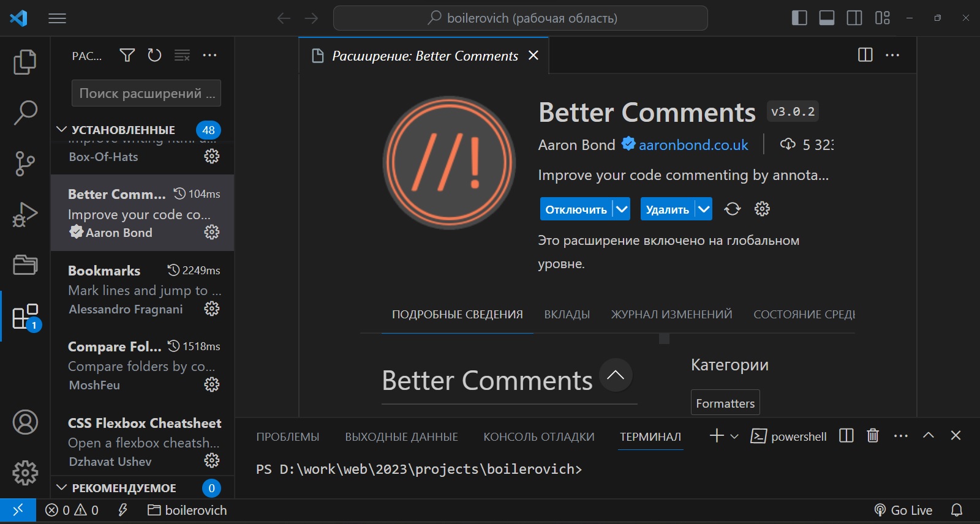Open Box-Of-Hats extension gear menu
The image size is (980, 524).
click(212, 156)
